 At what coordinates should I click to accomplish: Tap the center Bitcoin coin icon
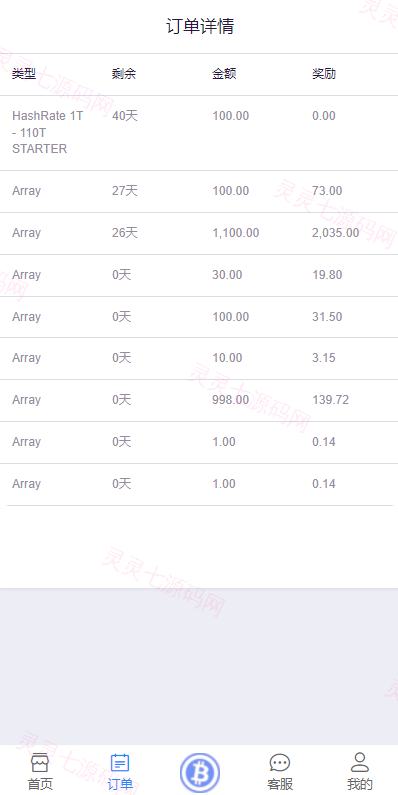[x=200, y=773]
